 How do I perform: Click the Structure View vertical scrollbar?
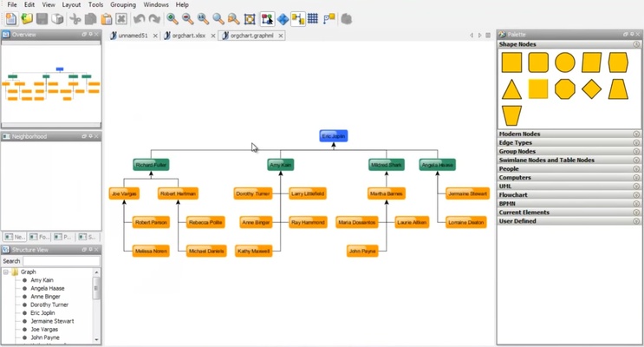(96, 306)
